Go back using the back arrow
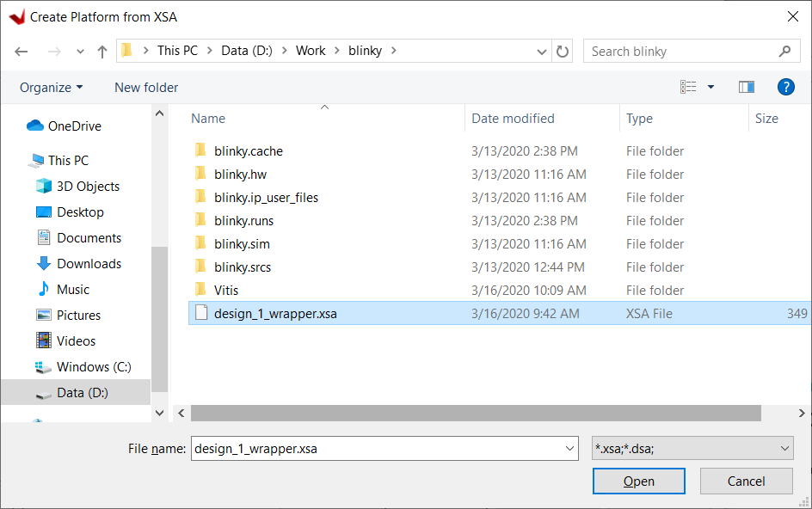 [22, 52]
